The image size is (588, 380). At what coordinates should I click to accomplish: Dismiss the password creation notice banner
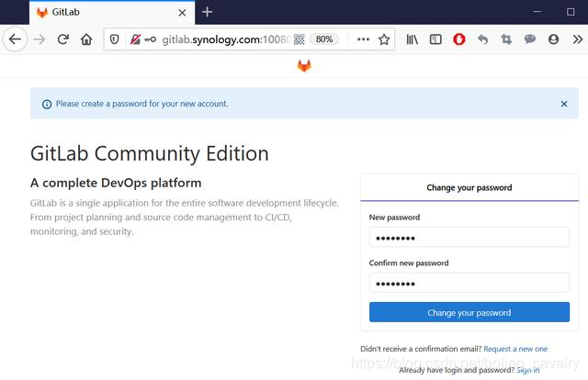[564, 104]
